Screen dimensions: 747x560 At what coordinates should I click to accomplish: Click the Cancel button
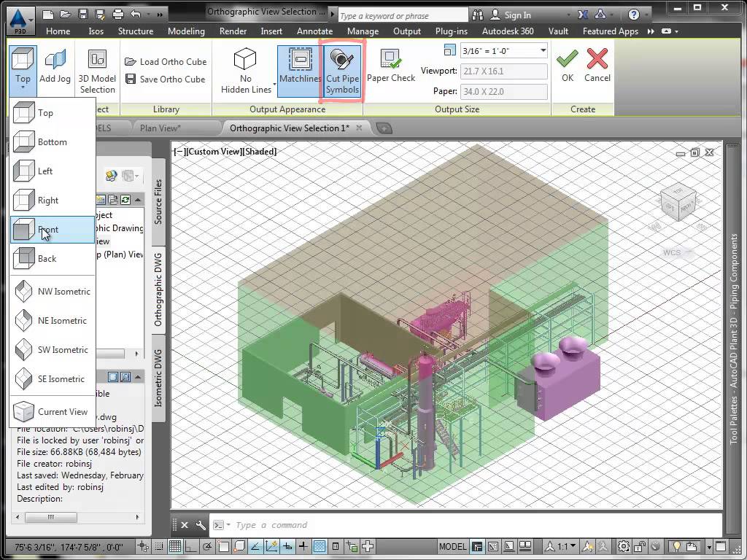pos(597,64)
